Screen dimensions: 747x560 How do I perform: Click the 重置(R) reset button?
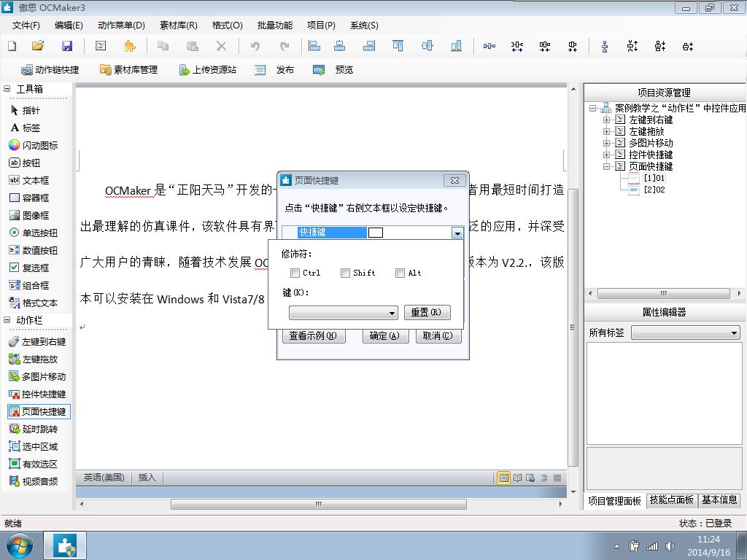click(x=427, y=312)
